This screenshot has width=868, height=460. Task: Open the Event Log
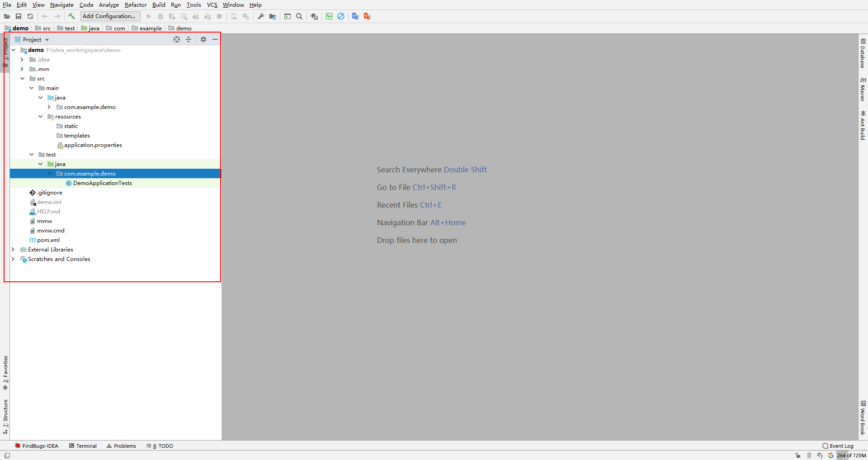coord(838,446)
